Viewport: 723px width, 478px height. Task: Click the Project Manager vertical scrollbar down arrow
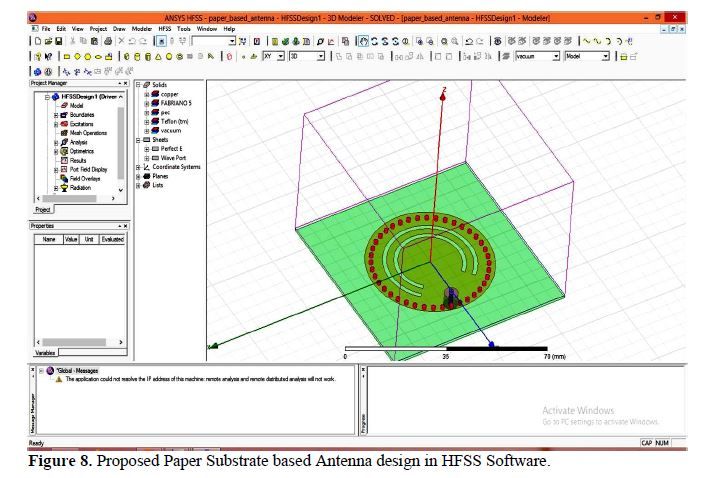(x=121, y=190)
